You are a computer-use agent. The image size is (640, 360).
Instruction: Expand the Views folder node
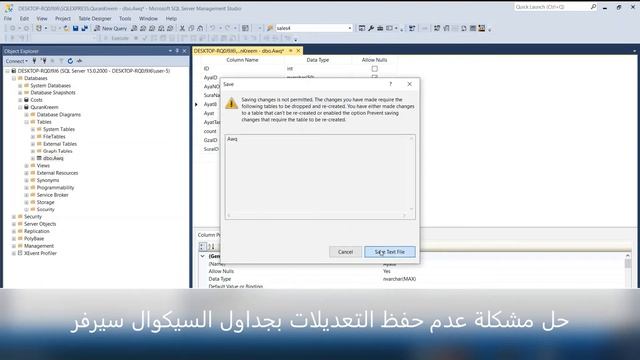[x=27, y=165]
